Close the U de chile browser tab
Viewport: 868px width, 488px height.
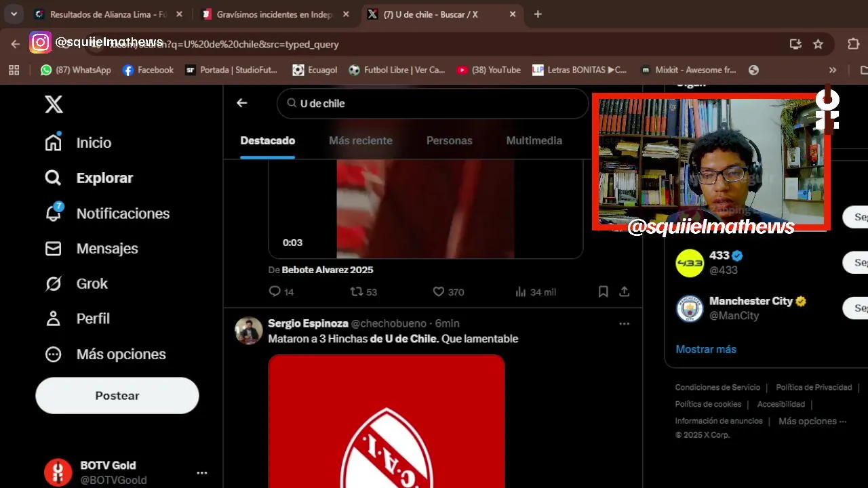(x=512, y=14)
